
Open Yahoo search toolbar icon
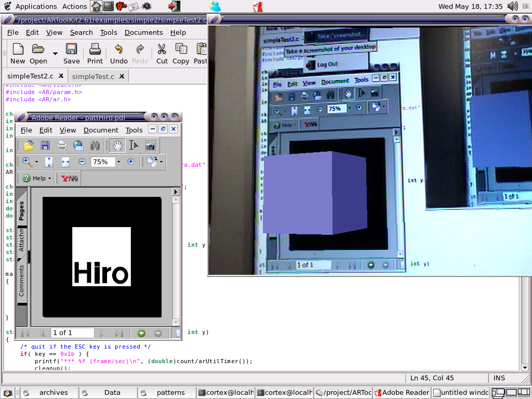[x=70, y=178]
